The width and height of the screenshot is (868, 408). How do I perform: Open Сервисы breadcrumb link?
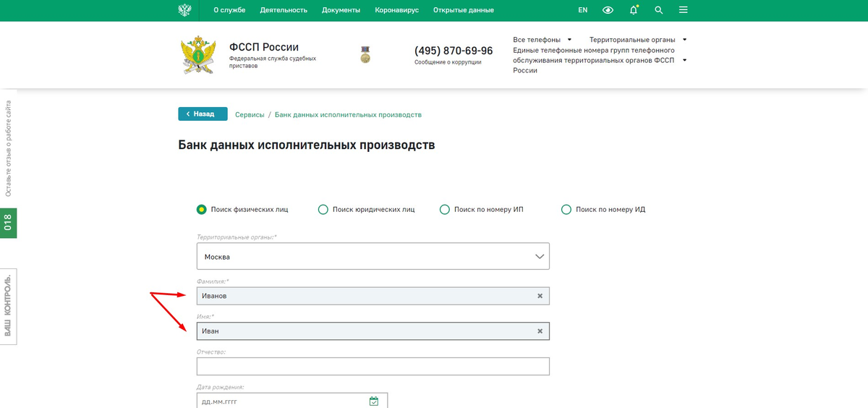(250, 115)
